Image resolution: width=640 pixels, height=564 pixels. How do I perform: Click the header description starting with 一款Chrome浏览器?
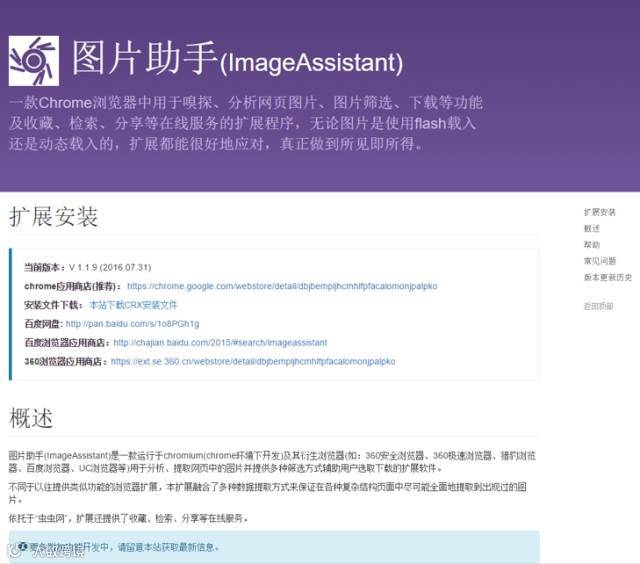point(246,123)
